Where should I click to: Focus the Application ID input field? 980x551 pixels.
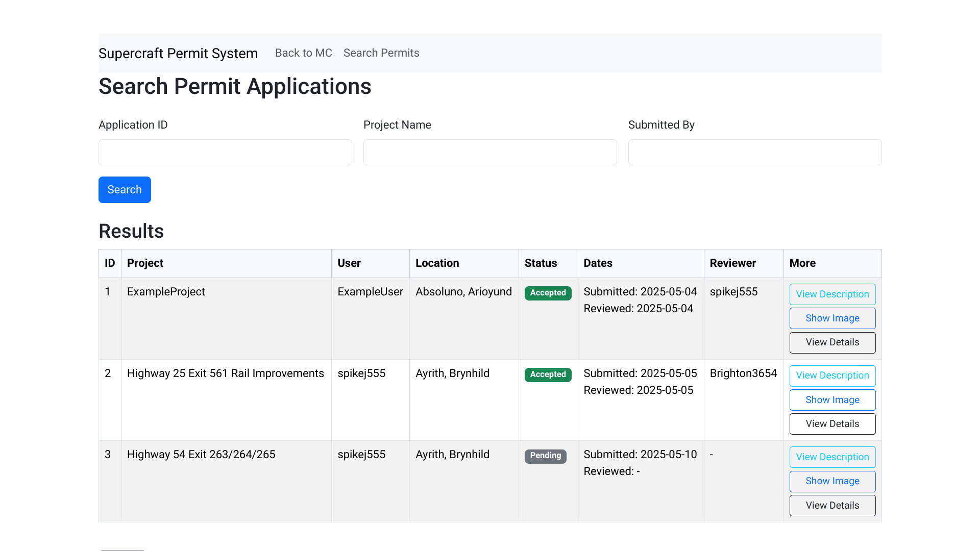pyautogui.click(x=225, y=153)
